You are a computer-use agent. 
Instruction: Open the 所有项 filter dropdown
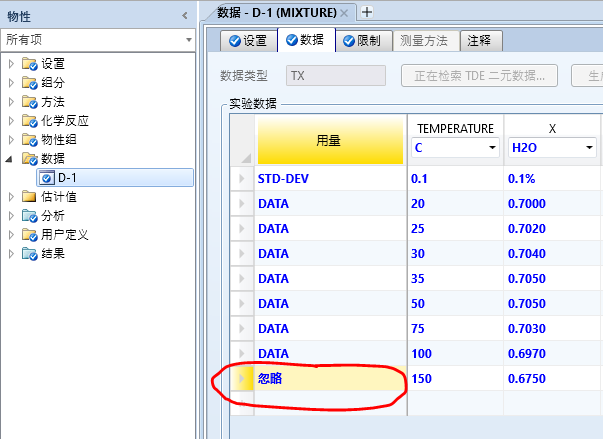pyautogui.click(x=188, y=39)
